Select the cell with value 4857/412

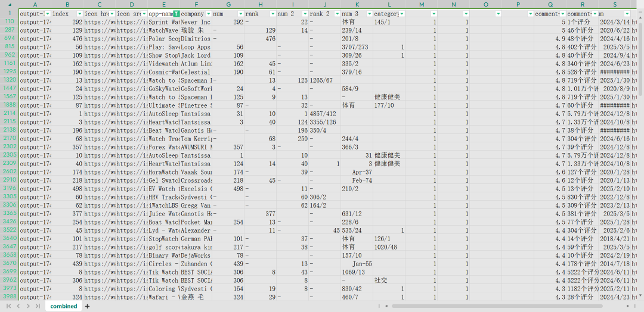click(325, 114)
